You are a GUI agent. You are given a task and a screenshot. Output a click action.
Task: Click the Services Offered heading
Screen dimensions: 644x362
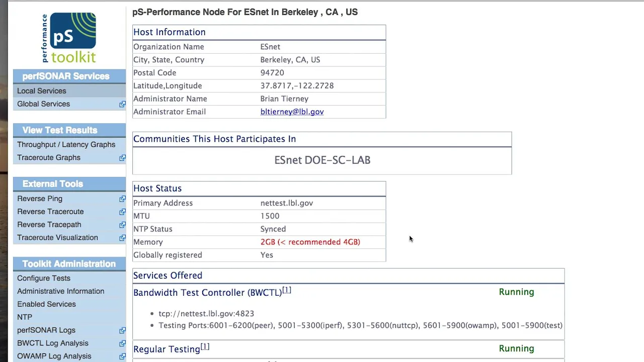168,276
